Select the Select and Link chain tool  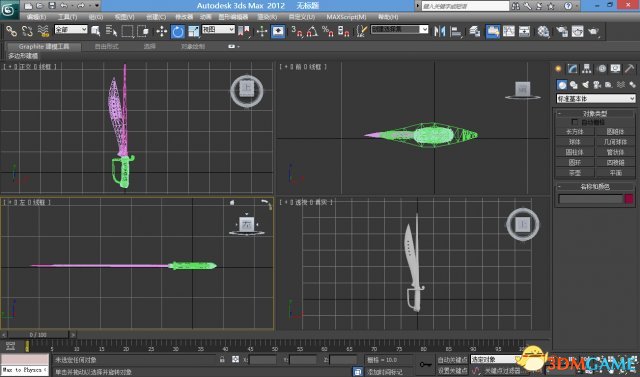pyautogui.click(x=11, y=31)
